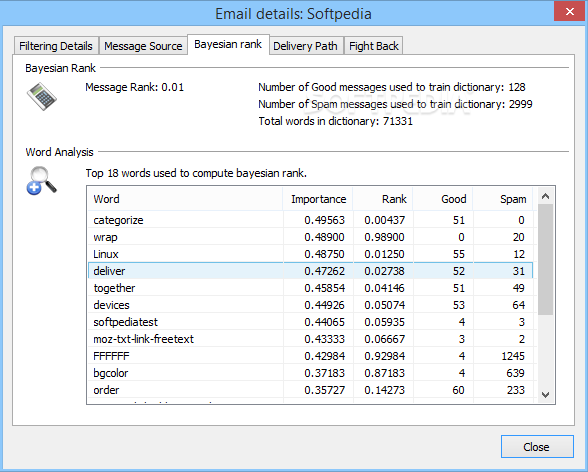Click the Good messages count line ending 128
Screen dimensions: 588x472
tap(392, 87)
